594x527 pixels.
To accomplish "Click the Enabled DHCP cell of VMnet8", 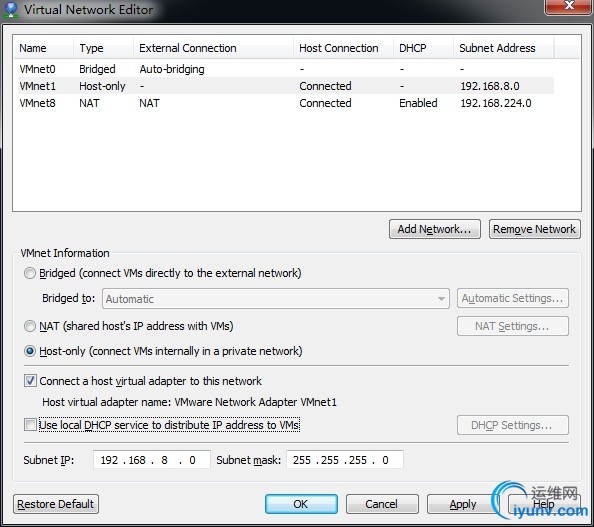I will tap(418, 103).
